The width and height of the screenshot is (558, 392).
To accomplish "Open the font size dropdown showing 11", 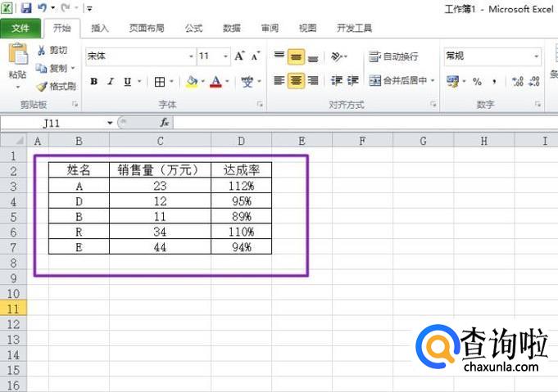I will coord(225,56).
